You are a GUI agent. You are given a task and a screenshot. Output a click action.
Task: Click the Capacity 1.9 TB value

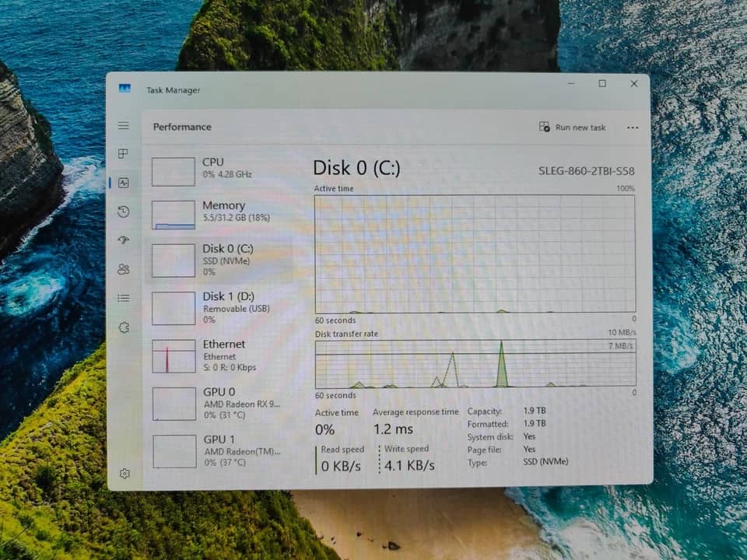tap(535, 411)
